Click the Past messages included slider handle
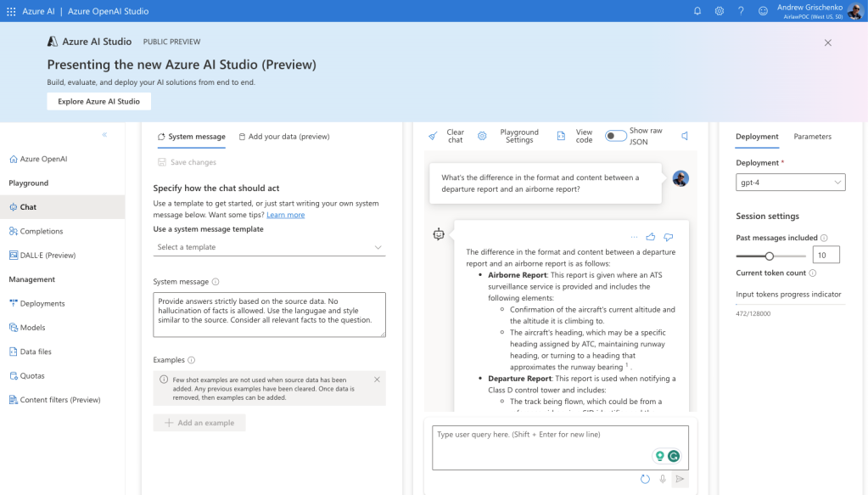This screenshot has height=495, width=868. click(770, 256)
